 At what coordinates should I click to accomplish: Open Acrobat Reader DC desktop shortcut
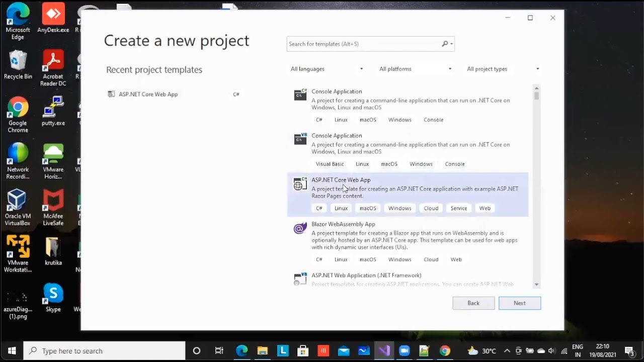pyautogui.click(x=53, y=68)
